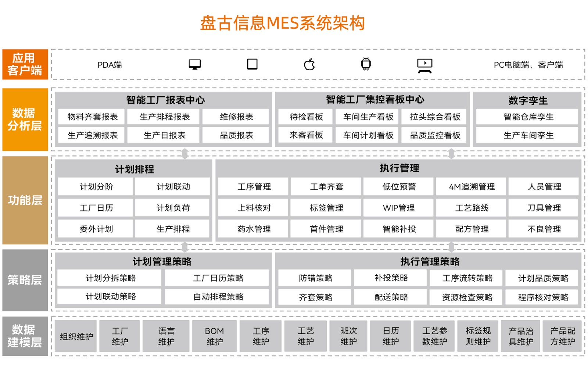Viewport: 588px width, 368px height.
Task: Click the desktop monitor icon
Action: pos(195,65)
